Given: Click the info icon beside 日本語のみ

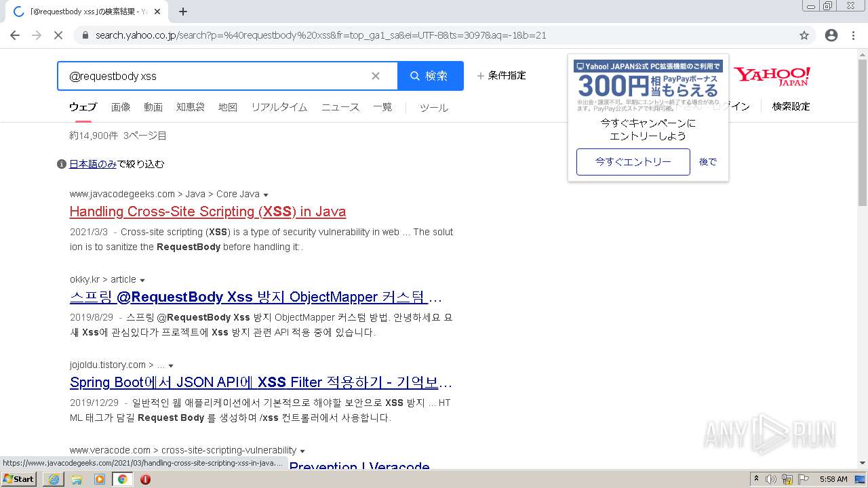Looking at the screenshot, I should click(x=62, y=164).
